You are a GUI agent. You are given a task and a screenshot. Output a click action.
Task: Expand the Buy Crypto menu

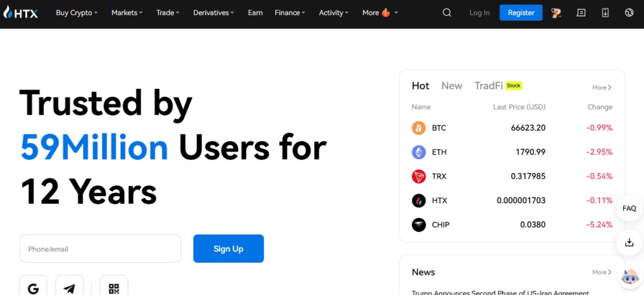[77, 13]
